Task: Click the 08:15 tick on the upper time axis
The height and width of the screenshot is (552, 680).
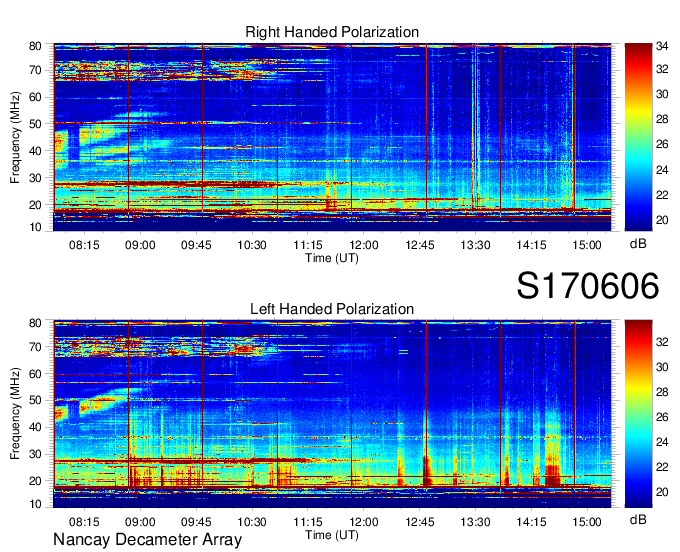Action: (x=84, y=245)
